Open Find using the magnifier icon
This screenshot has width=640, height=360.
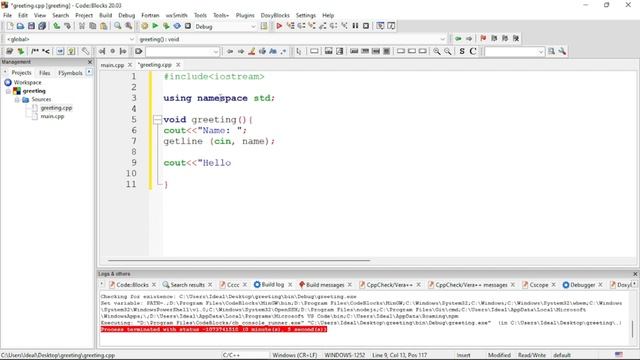pyautogui.click(x=118, y=26)
